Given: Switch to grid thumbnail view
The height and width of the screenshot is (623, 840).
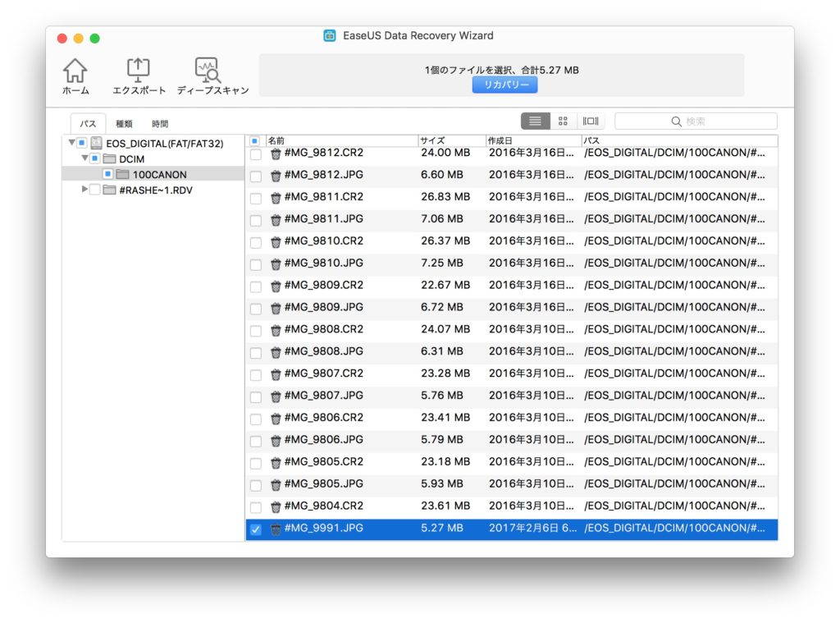Looking at the screenshot, I should point(563,121).
